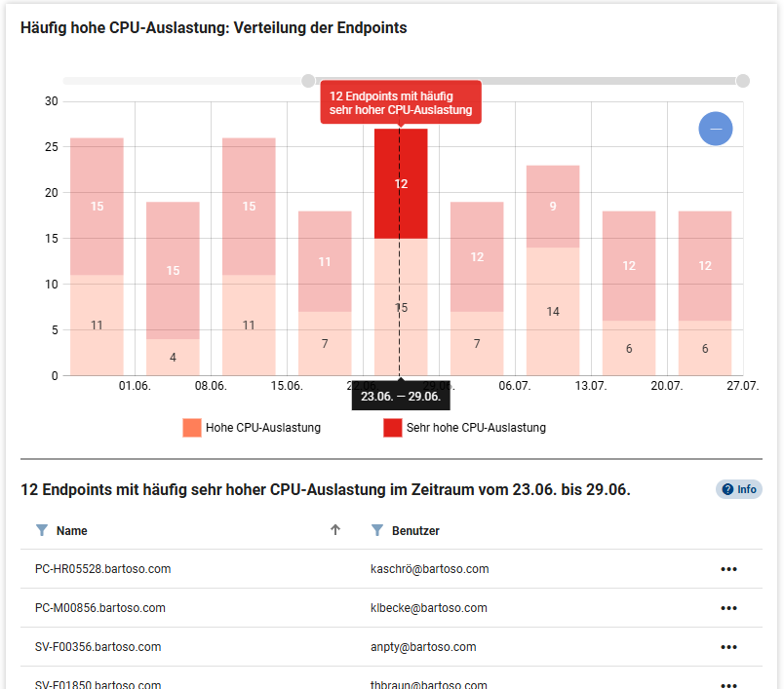Click the lower bar segment labeled 4
This screenshot has width=784, height=689.
coord(173,357)
